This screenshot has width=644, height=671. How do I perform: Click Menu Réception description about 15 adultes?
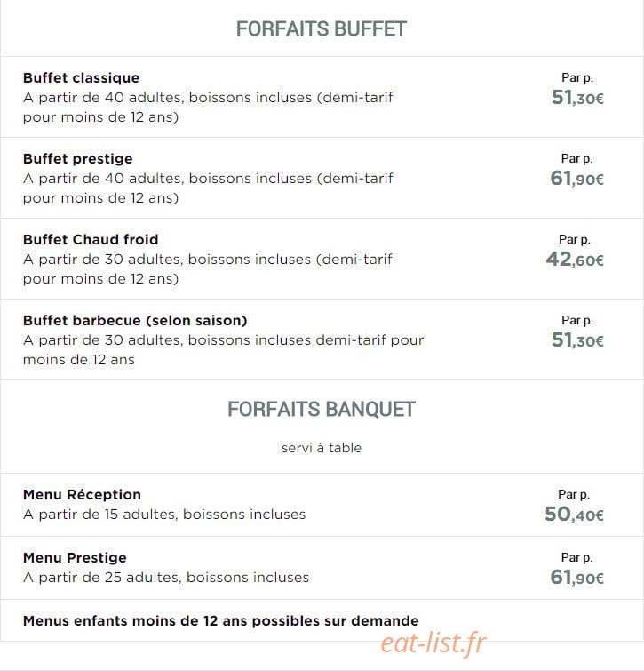pyautogui.click(x=164, y=515)
